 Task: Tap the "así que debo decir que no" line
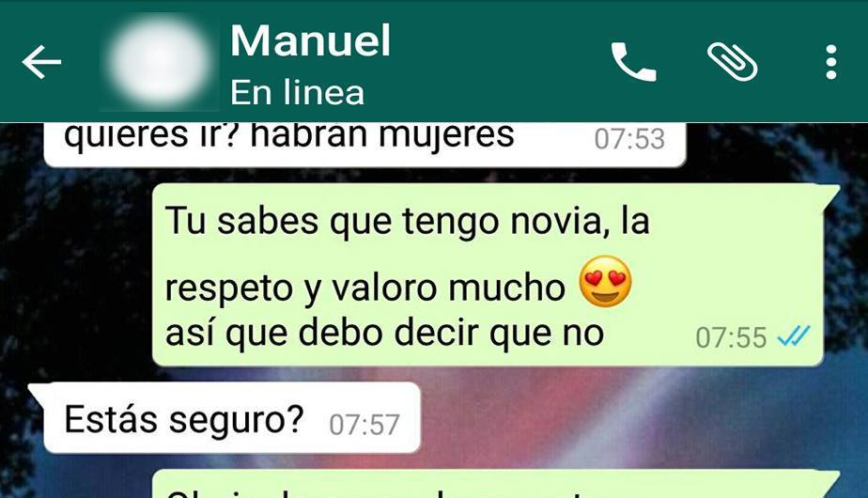pos(384,334)
